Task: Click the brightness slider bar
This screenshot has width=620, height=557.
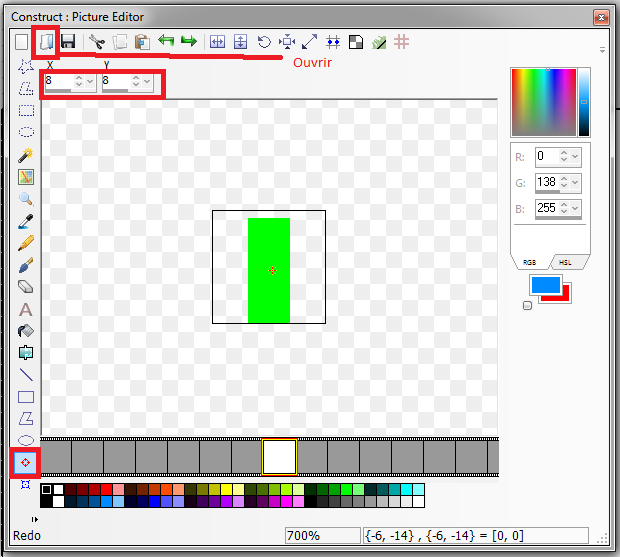Action: [x=584, y=102]
